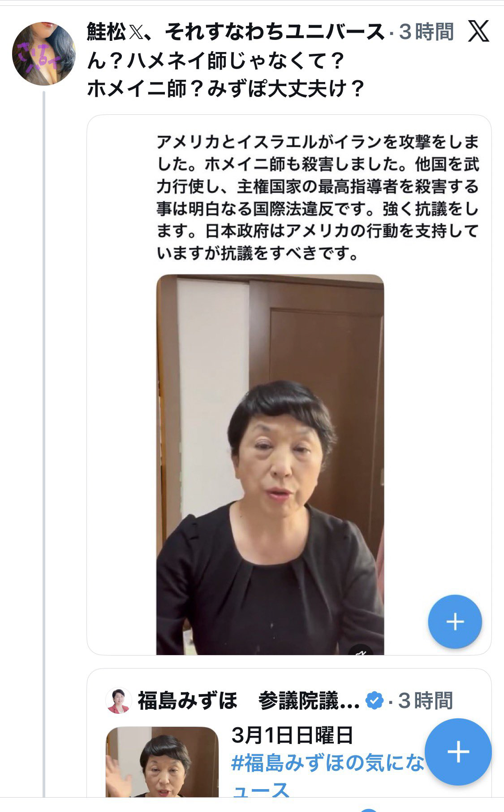Click the screenshot caption starting アメリカとイスラエルが

318,198
